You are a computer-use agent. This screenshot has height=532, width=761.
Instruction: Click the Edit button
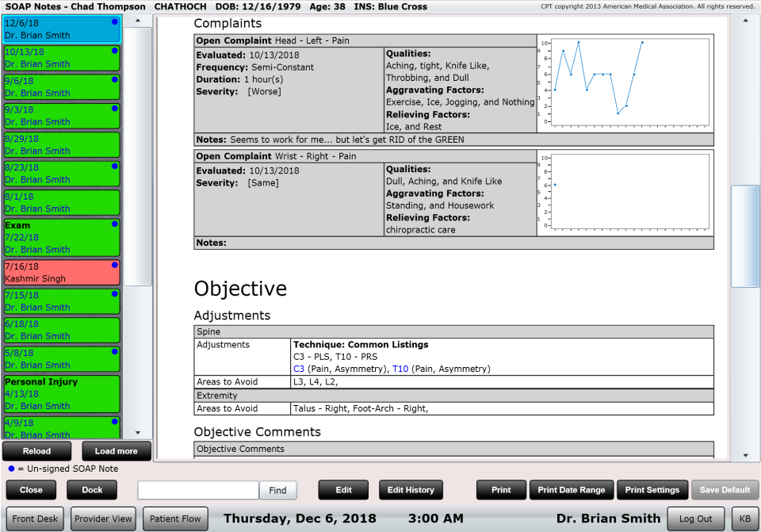(x=343, y=490)
